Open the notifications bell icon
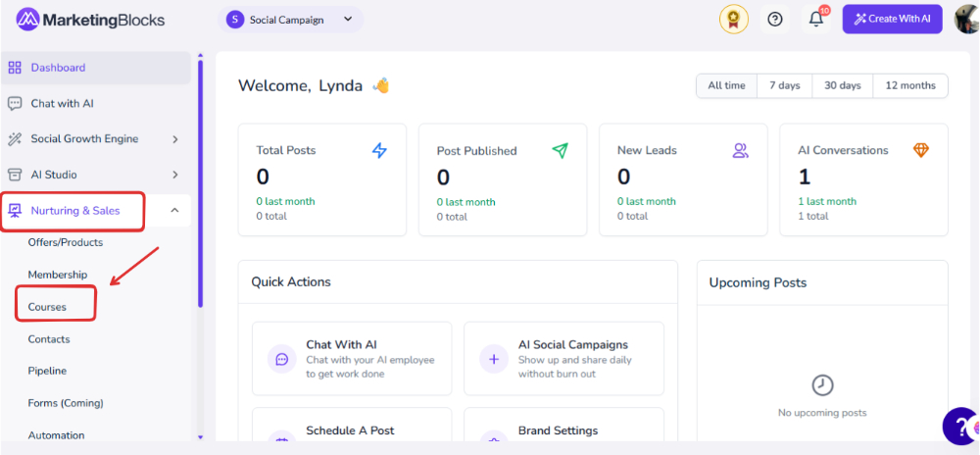This screenshot has height=455, width=980. (816, 20)
